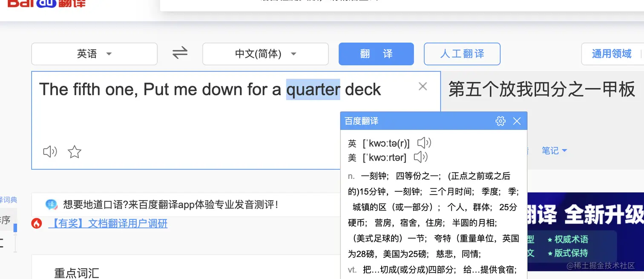Close the 百度翻译 dictionary popup
This screenshot has width=644, height=279.
[517, 121]
